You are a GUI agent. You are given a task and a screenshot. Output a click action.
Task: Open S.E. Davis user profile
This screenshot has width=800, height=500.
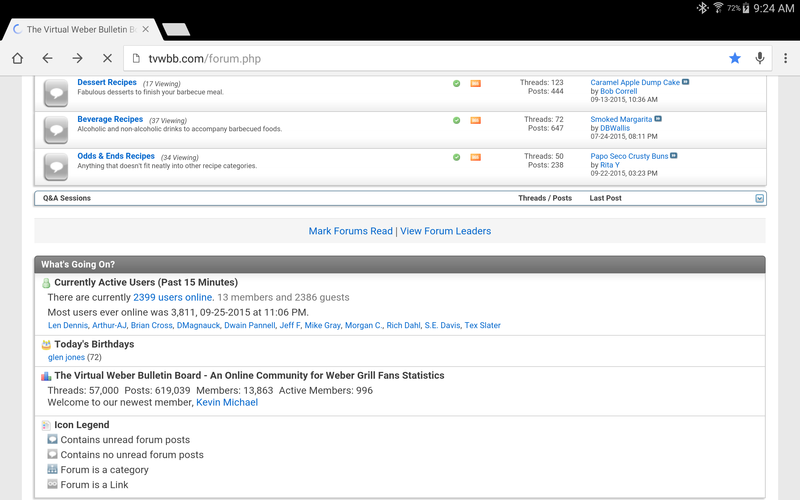[442, 326]
